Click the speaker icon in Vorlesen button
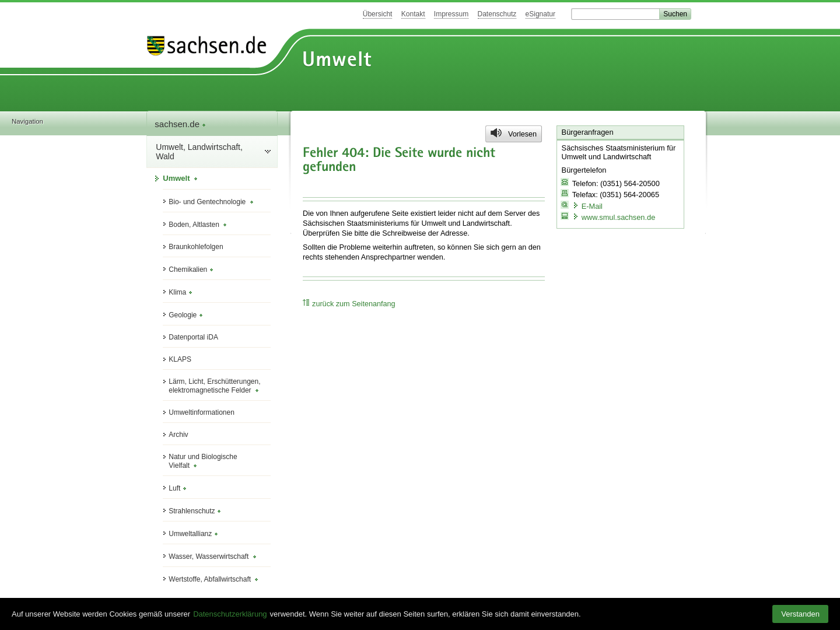Image resolution: width=840 pixels, height=630 pixels. (x=496, y=133)
